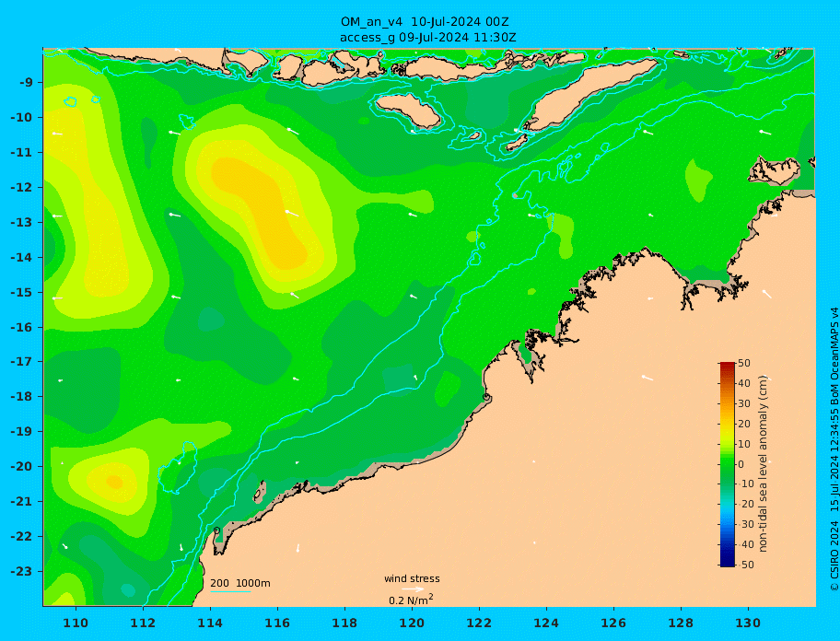Click the latitude axis label "-22"
The image size is (840, 641).
click(x=22, y=537)
